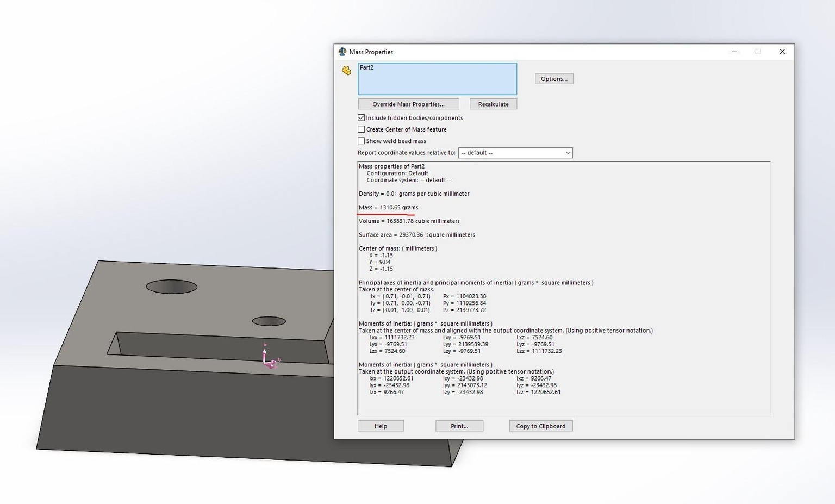Click the 'Ixz = 9266.47' value

(534, 378)
